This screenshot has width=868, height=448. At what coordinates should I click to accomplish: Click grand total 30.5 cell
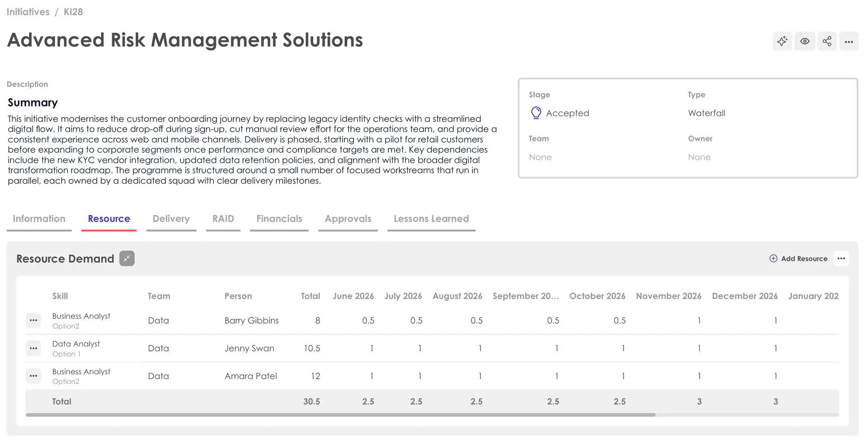[x=311, y=401]
